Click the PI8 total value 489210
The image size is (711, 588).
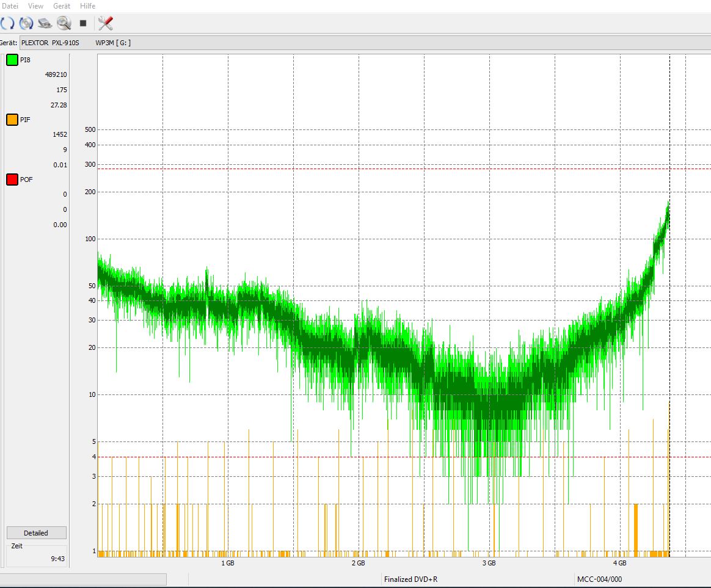click(x=56, y=75)
